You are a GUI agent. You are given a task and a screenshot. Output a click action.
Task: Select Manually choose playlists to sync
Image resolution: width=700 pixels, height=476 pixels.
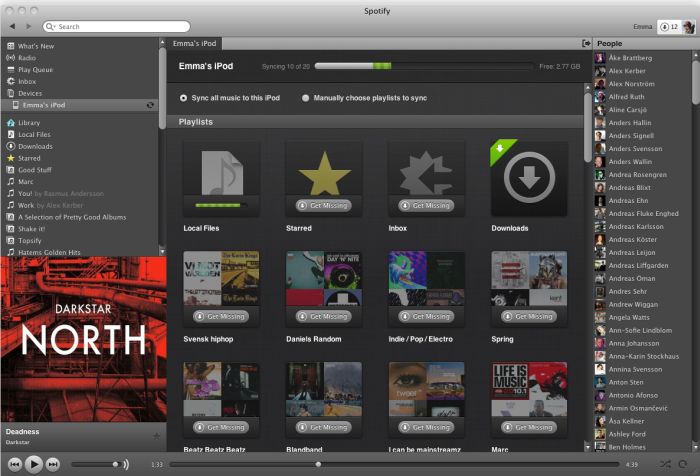(306, 98)
